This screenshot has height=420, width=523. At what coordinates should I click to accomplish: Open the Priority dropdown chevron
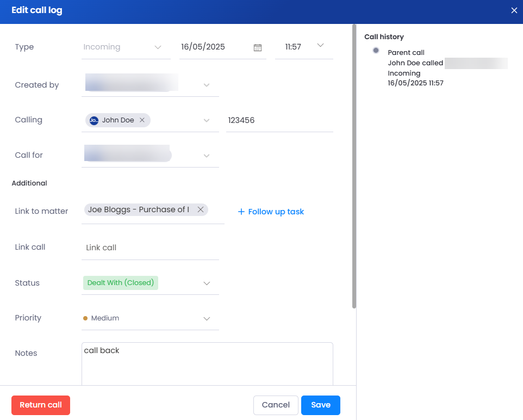tap(207, 318)
